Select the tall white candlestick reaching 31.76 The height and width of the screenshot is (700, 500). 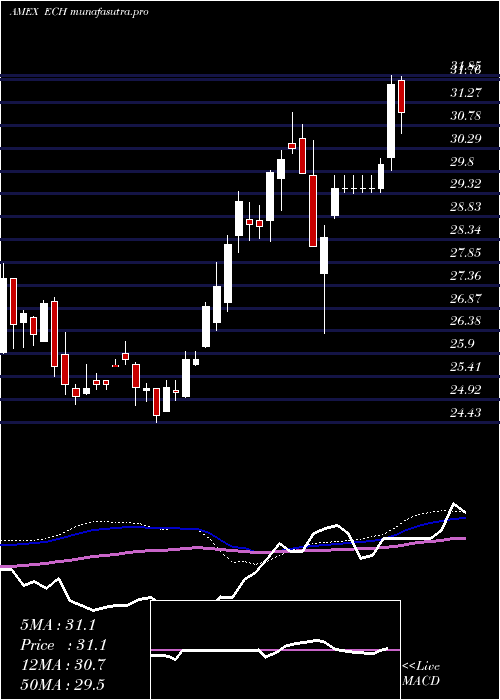[391, 121]
